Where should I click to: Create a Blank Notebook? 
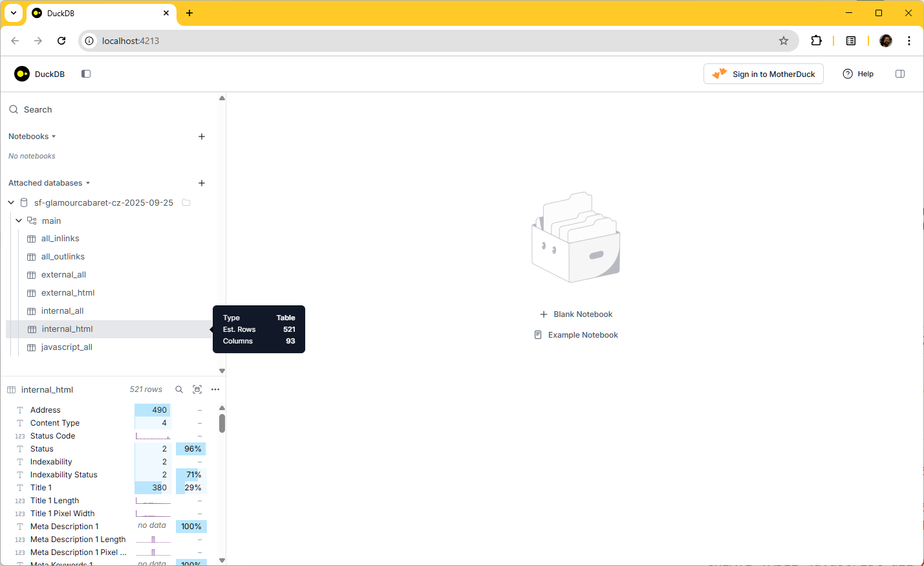coord(576,314)
